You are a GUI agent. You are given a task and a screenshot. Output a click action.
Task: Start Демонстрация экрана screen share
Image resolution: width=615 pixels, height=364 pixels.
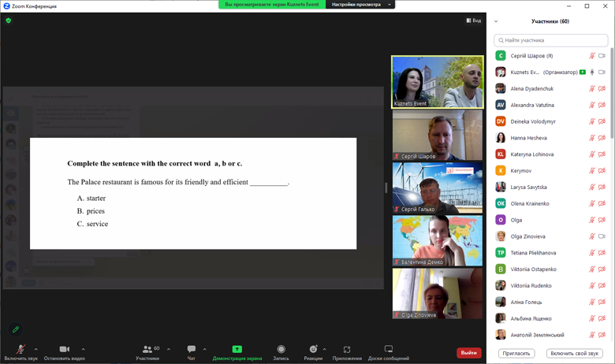(237, 352)
